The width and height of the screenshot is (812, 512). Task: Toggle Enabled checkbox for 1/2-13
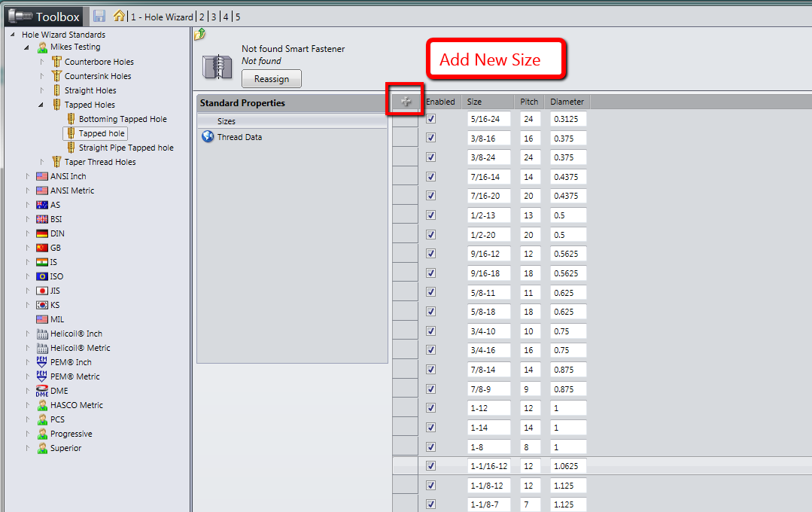click(431, 215)
